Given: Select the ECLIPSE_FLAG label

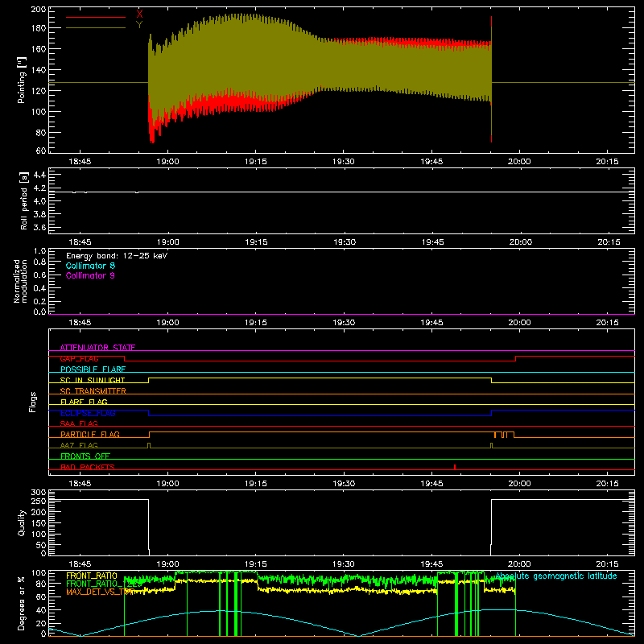Looking at the screenshot, I should click(x=88, y=413).
